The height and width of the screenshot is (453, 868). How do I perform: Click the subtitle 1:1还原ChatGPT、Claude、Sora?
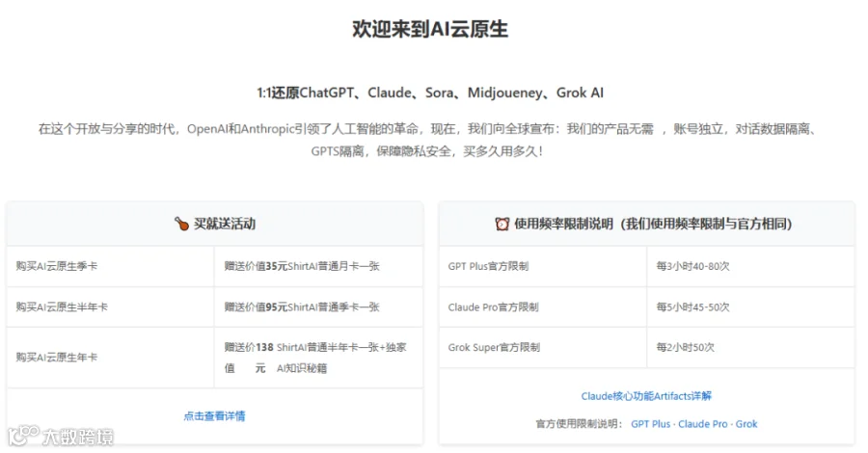(430, 93)
